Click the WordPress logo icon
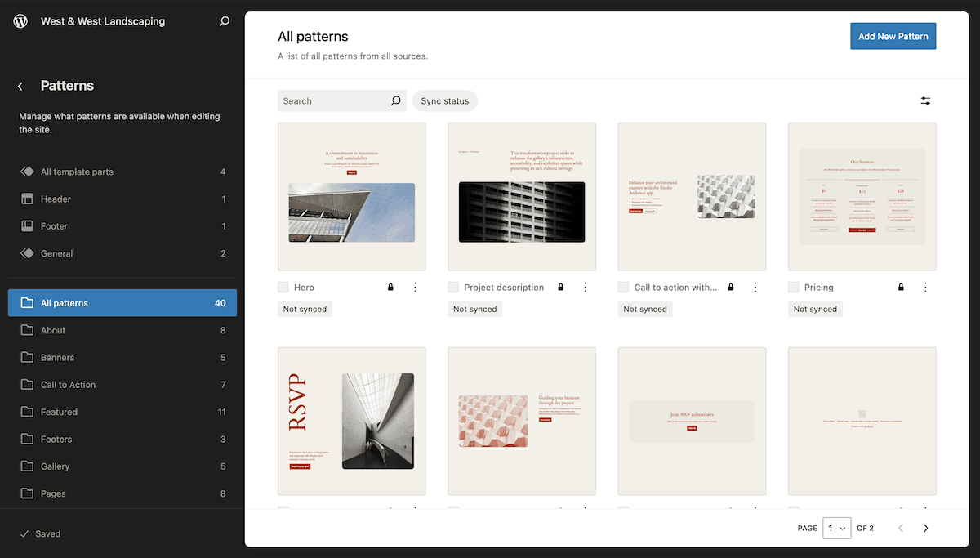This screenshot has height=558, width=980. [20, 20]
